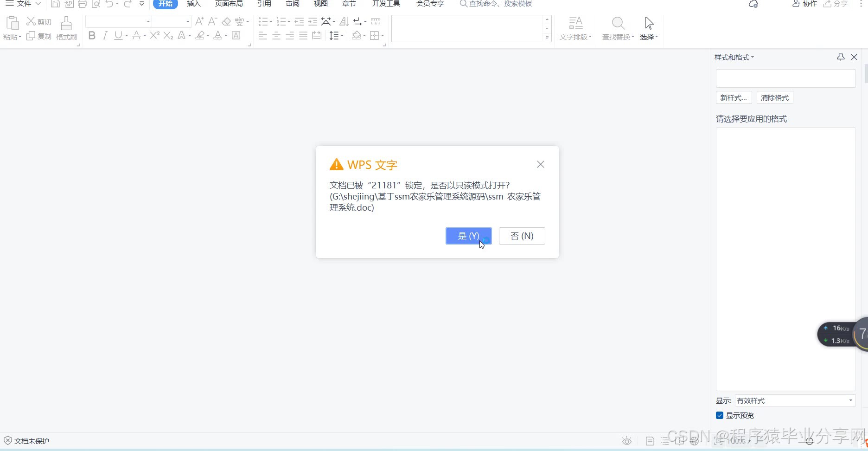Click the Print icon in quick access toolbar
The image size is (868, 451).
82,4
